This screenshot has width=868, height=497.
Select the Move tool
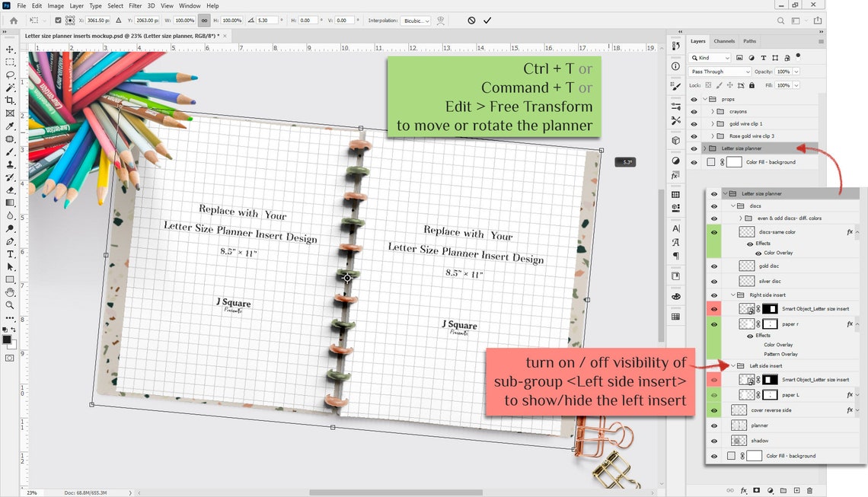click(x=10, y=48)
